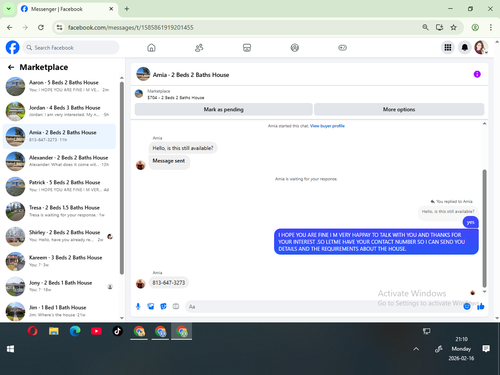The width and height of the screenshot is (500, 375).
Task: Open Jordan - 4 Beds 3 Baths House chat
Action: (59, 111)
